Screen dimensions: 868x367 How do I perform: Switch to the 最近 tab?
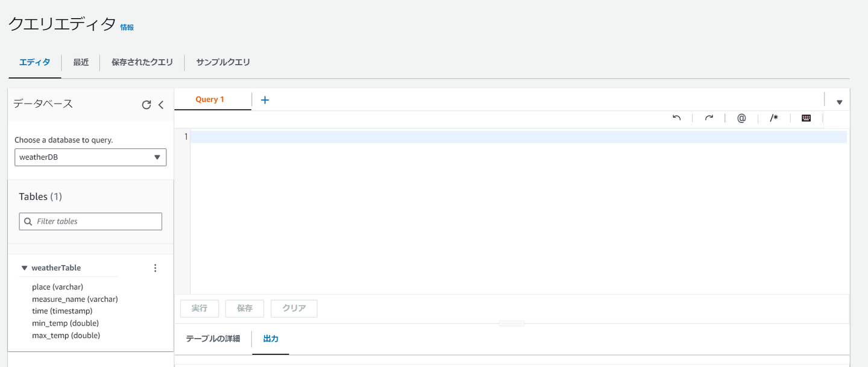pyautogui.click(x=81, y=62)
